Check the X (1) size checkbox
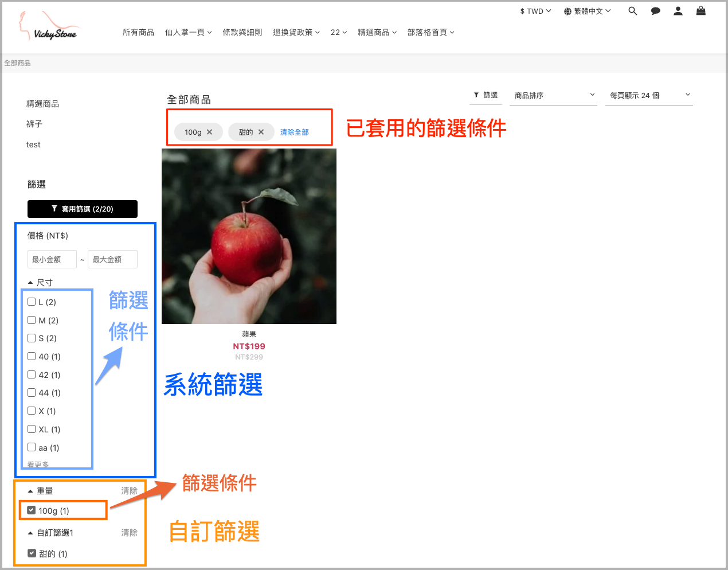The height and width of the screenshot is (570, 728). (x=32, y=411)
